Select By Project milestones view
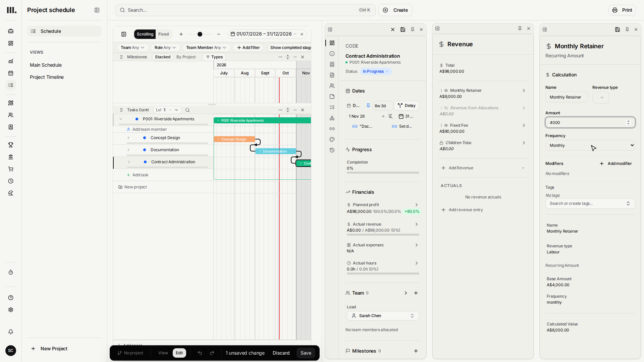Screen dimensions: 644x362 click(186, 57)
